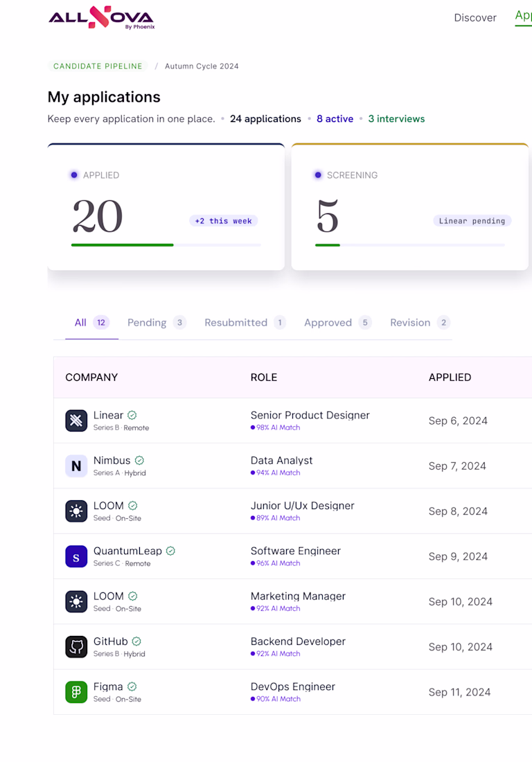Click the blue dot beside APPLIED label
The height and width of the screenshot is (762, 532).
[x=74, y=175]
